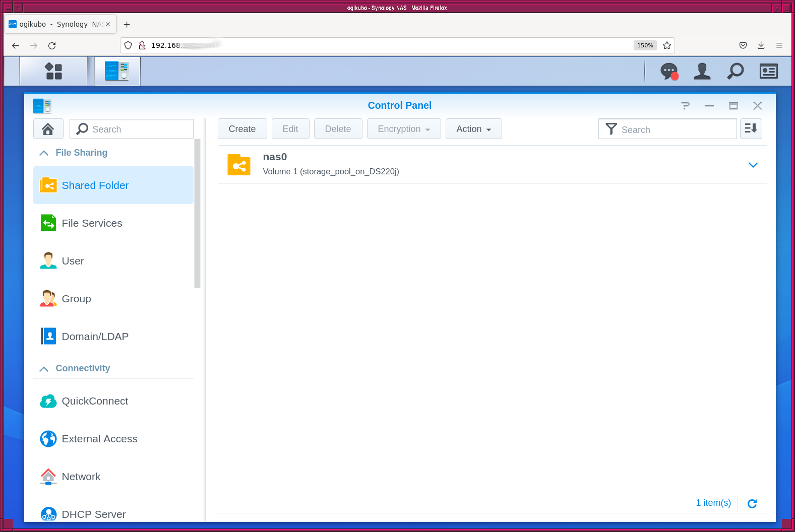Expand nas0 shared folder details chevron
This screenshot has height=532, width=795.
pos(753,165)
